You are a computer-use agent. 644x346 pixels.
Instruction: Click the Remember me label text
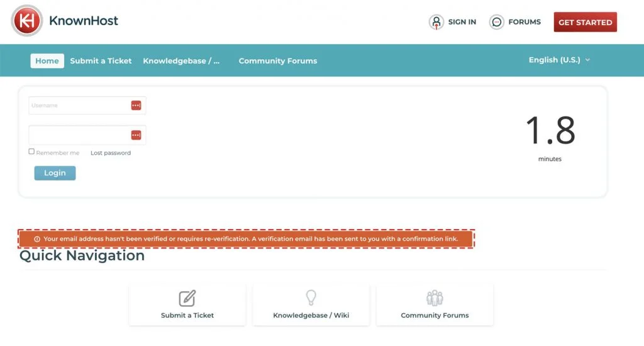[57, 153]
